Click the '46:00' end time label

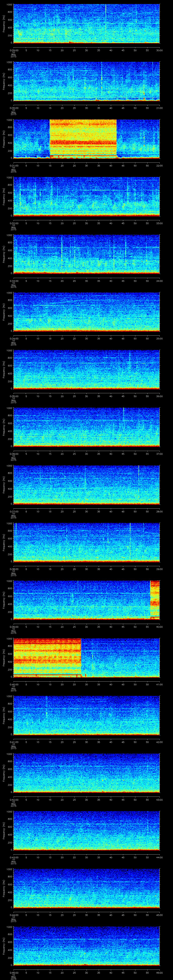pos(160,972)
